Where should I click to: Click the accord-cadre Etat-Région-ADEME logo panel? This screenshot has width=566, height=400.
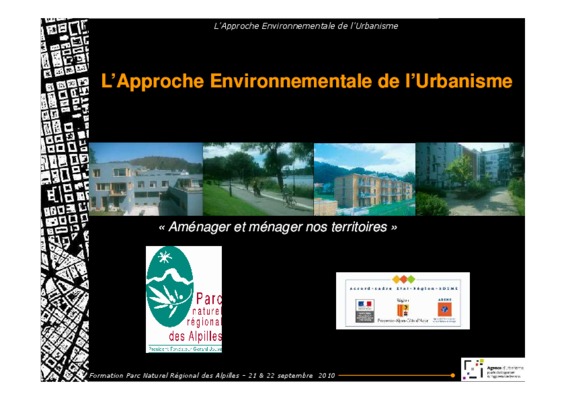pyautogui.click(x=403, y=301)
